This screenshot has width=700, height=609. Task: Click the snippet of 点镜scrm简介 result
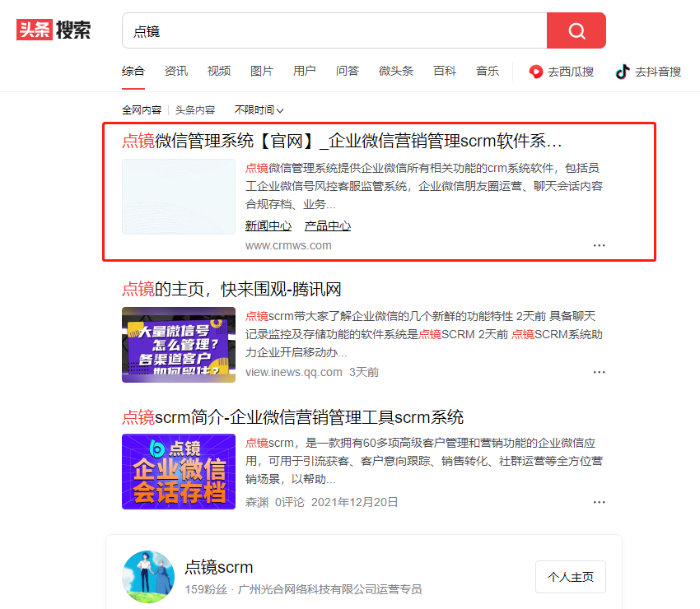coord(424,461)
